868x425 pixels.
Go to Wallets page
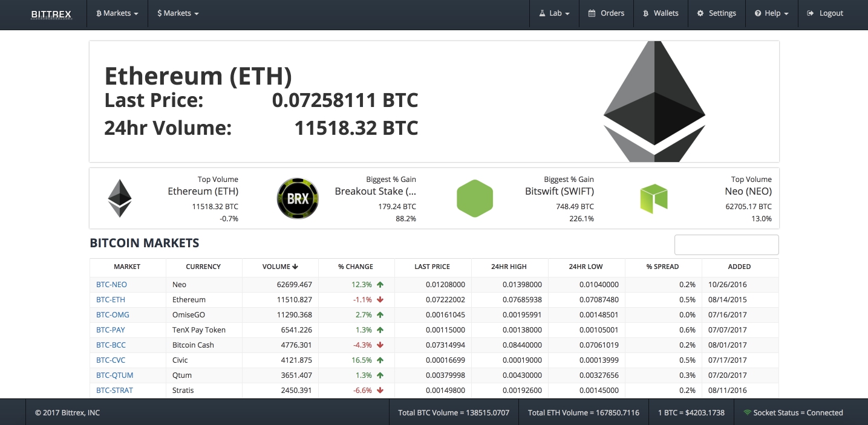pyautogui.click(x=661, y=13)
